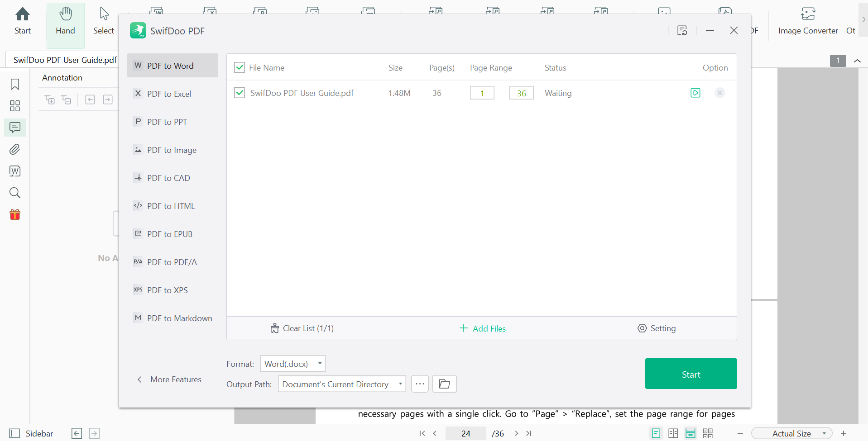Open the page thumbnails sidebar icon
The width and height of the screenshot is (868, 441).
pyautogui.click(x=15, y=106)
